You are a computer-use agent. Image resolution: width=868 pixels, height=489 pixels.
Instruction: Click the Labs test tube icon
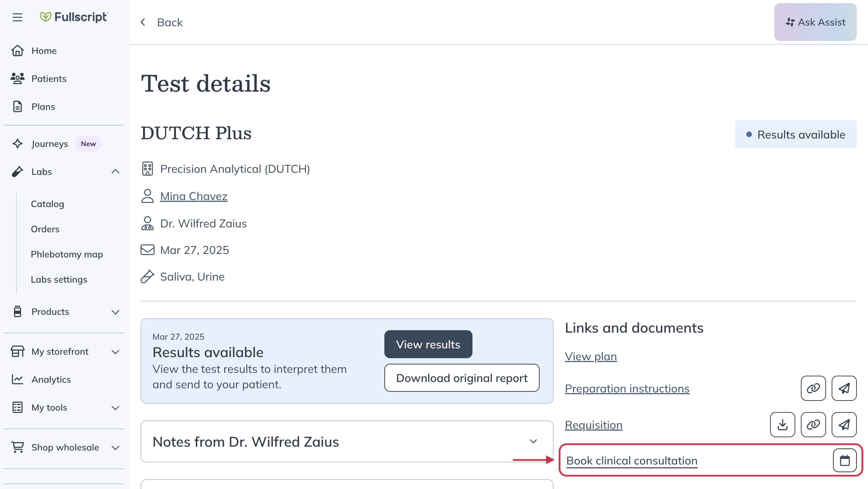click(17, 172)
